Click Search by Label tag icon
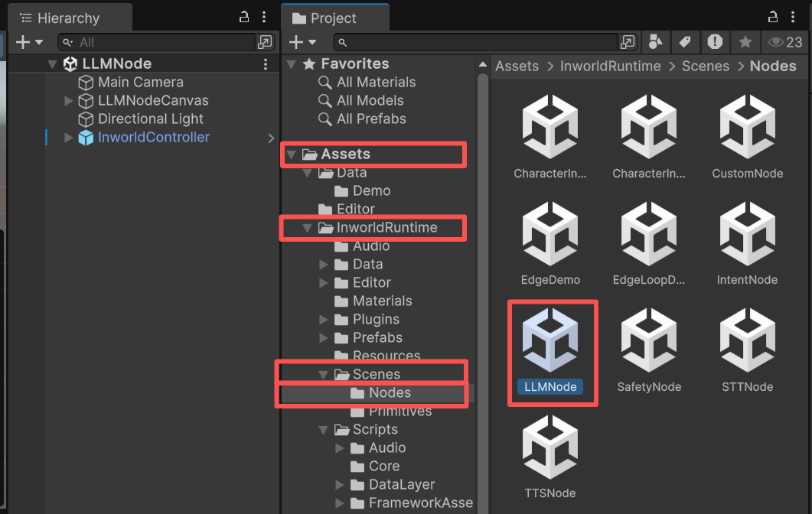 (x=685, y=42)
